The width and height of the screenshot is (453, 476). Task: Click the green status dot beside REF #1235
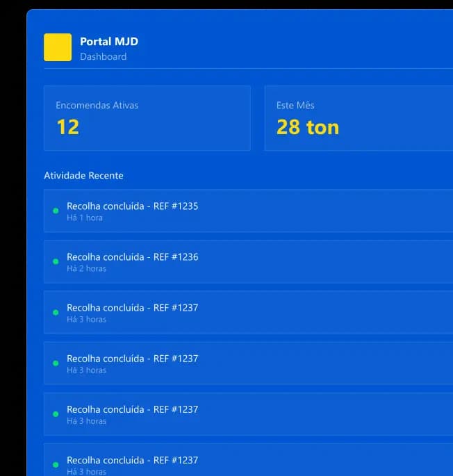tap(56, 211)
